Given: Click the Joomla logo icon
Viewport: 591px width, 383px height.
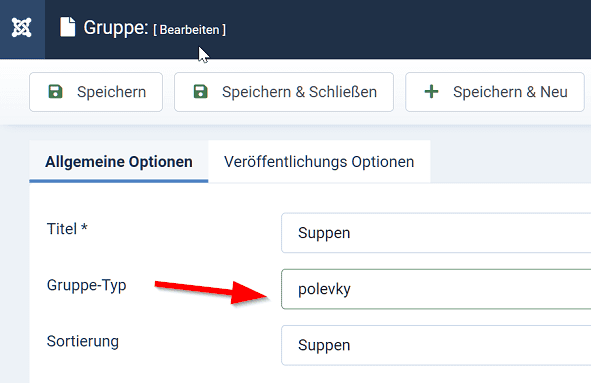Looking at the screenshot, I should [x=21, y=28].
